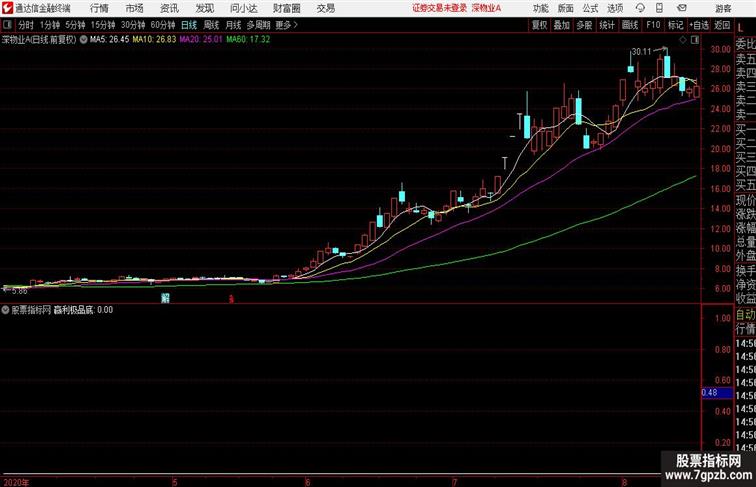Click the 通达信 red logo icon
Viewport: 756px width, 487px height.
coord(7,8)
